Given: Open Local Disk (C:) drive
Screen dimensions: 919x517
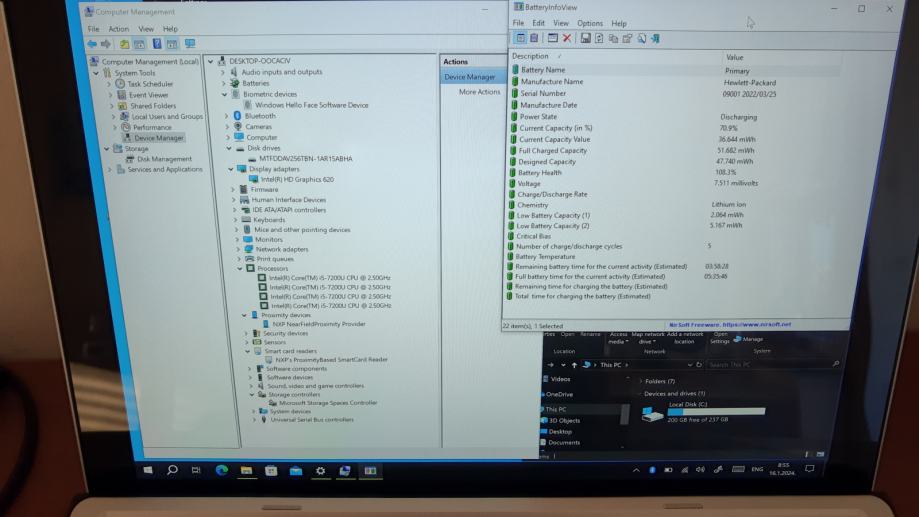Looking at the screenshot, I should click(x=703, y=412).
